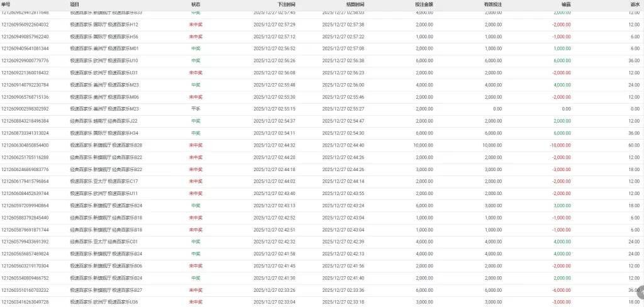Click the 60.00 rebate value
This screenshot has width=644, height=307.
(635, 145)
